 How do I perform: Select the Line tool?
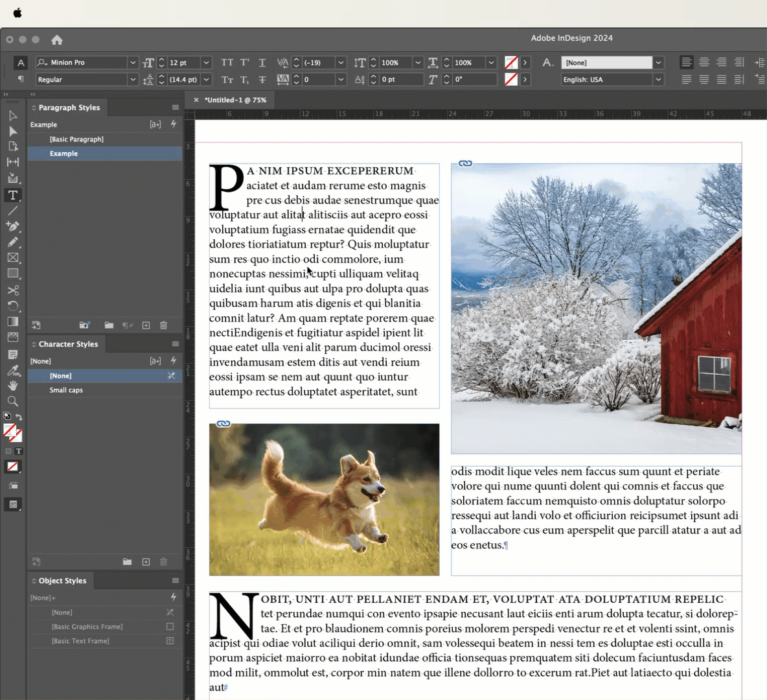[x=13, y=211]
